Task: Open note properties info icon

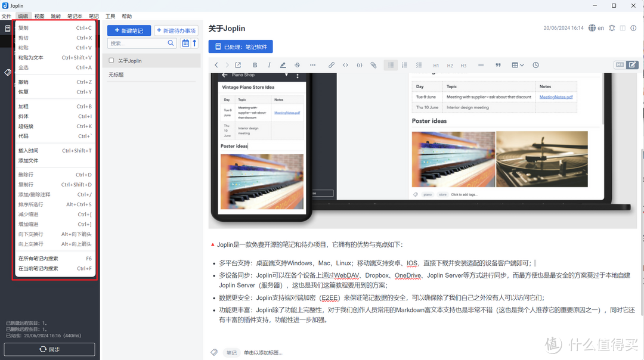Action: (634, 28)
